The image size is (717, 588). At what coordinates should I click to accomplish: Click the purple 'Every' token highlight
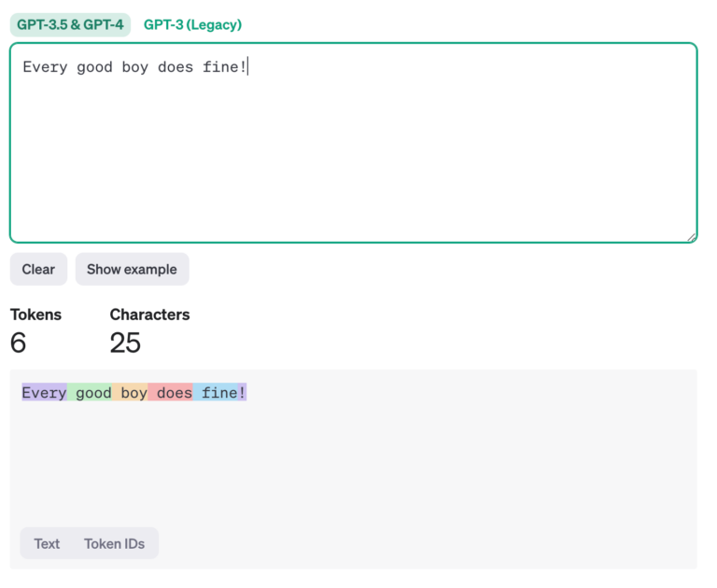click(x=45, y=392)
